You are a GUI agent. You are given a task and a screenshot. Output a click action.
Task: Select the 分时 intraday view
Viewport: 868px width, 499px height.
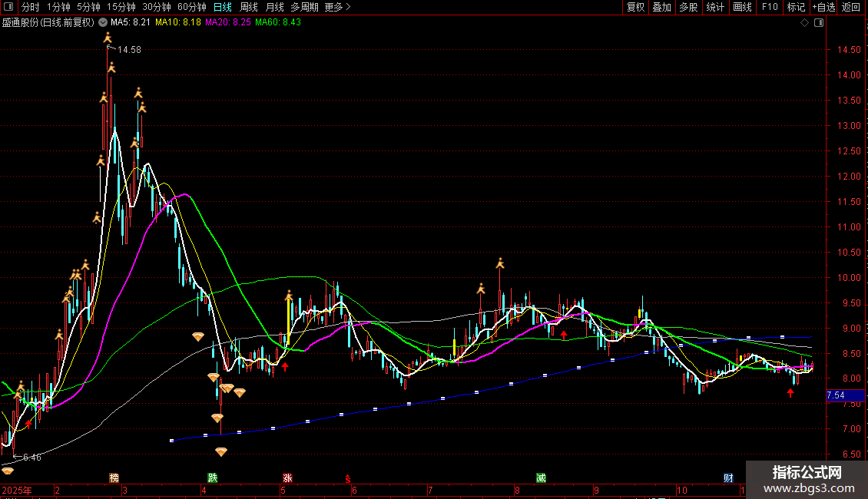(31, 8)
